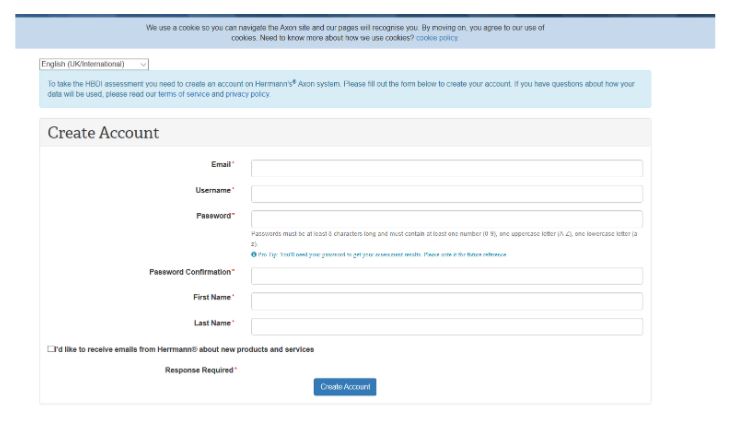Click the First Name label

(211, 297)
